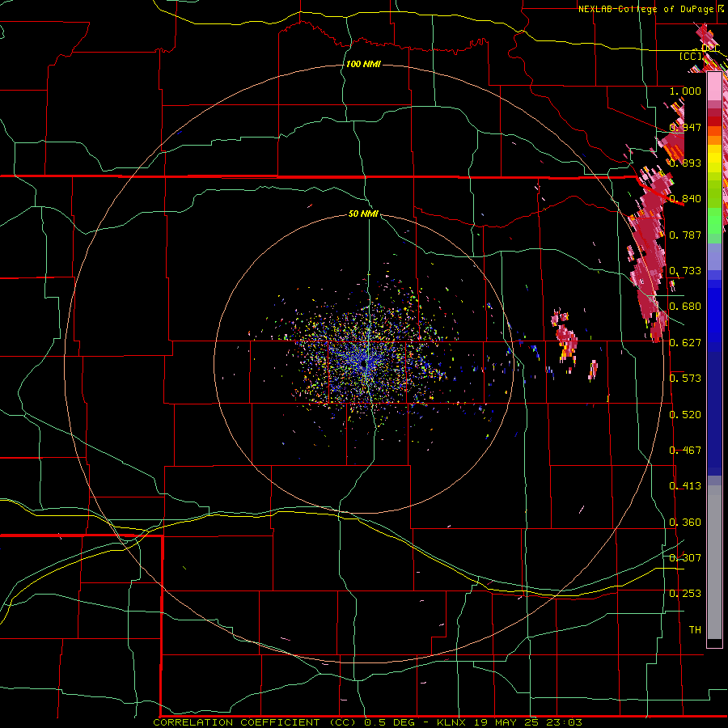
Task: Click the [CC] color scale header
Action: [691, 56]
